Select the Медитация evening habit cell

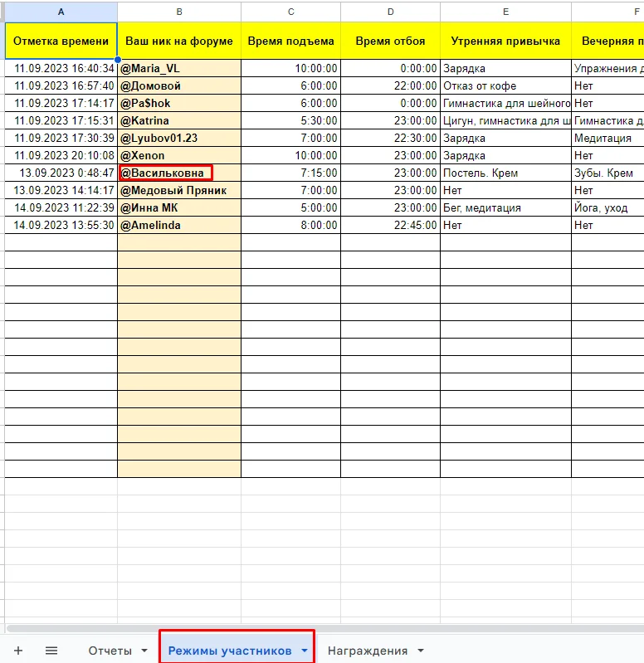[x=607, y=139]
